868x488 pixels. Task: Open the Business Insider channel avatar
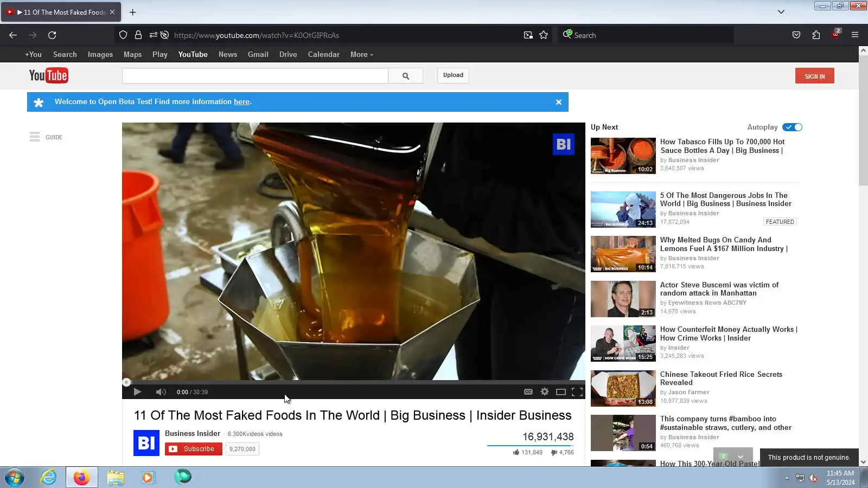coord(146,443)
